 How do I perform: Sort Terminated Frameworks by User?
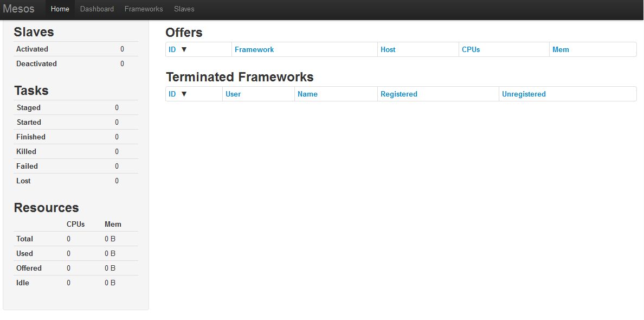(x=233, y=94)
